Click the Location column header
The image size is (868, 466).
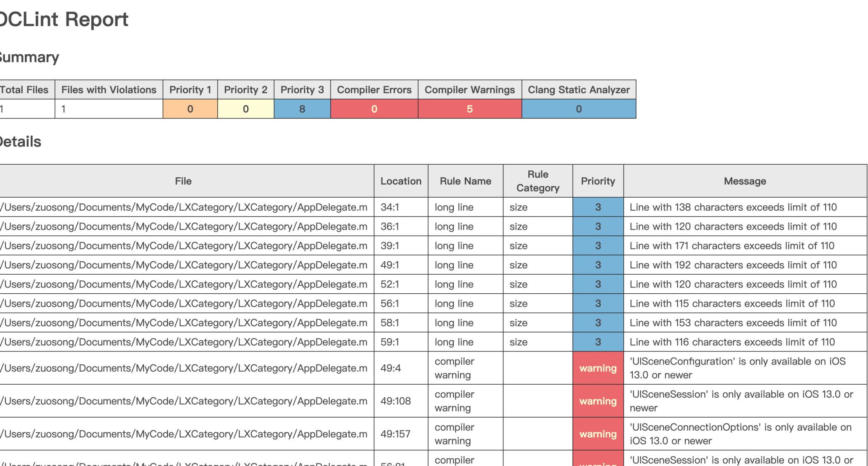point(401,181)
